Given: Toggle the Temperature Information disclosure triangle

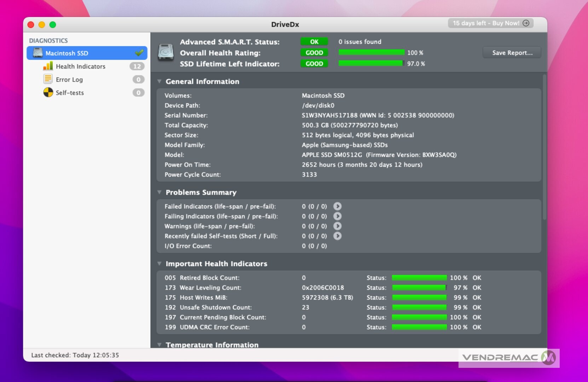Looking at the screenshot, I should coord(160,345).
